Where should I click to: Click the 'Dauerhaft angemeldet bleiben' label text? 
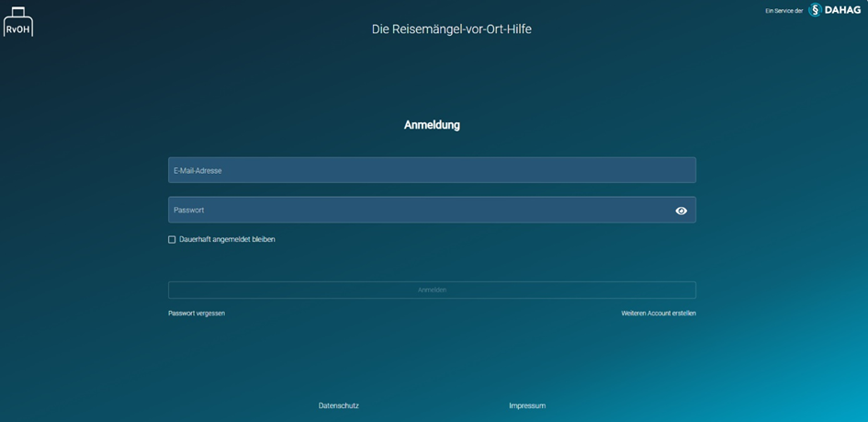[x=227, y=239]
